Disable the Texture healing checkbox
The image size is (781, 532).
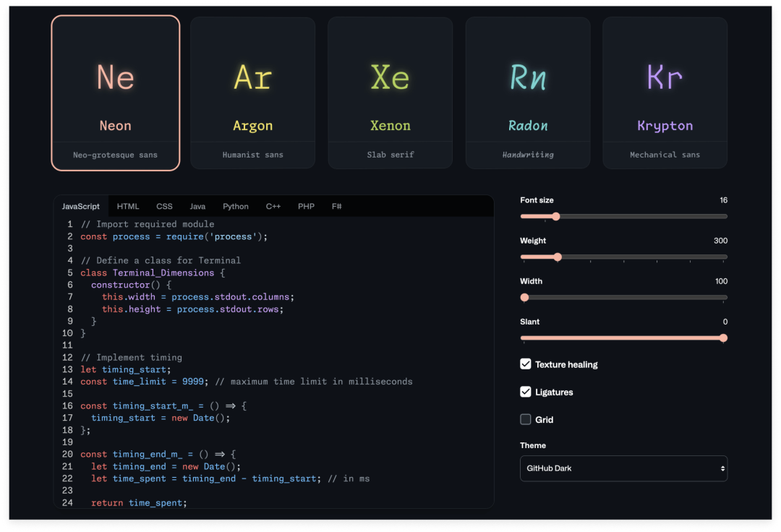coord(526,364)
